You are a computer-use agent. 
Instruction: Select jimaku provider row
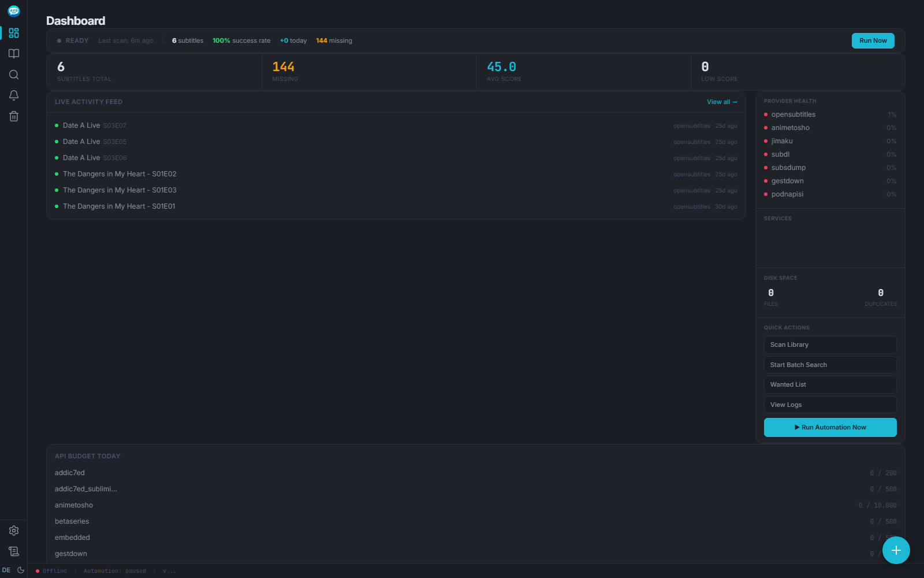pos(830,141)
